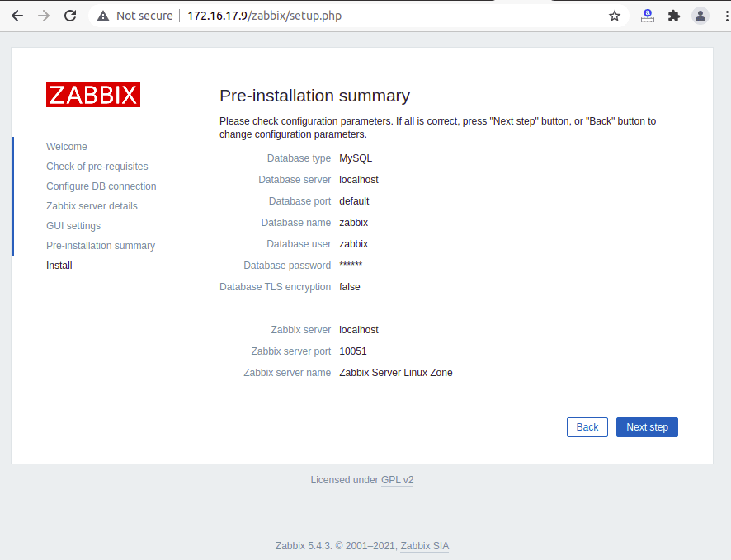Image resolution: width=731 pixels, height=560 pixels.
Task: Click the Pre-installation summary heading
Action: tap(314, 96)
